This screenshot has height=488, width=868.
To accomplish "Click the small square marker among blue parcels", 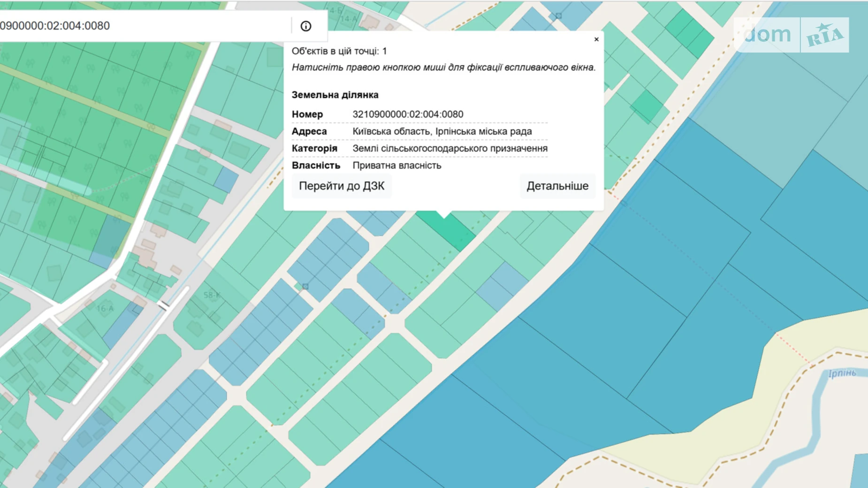I will tap(305, 286).
